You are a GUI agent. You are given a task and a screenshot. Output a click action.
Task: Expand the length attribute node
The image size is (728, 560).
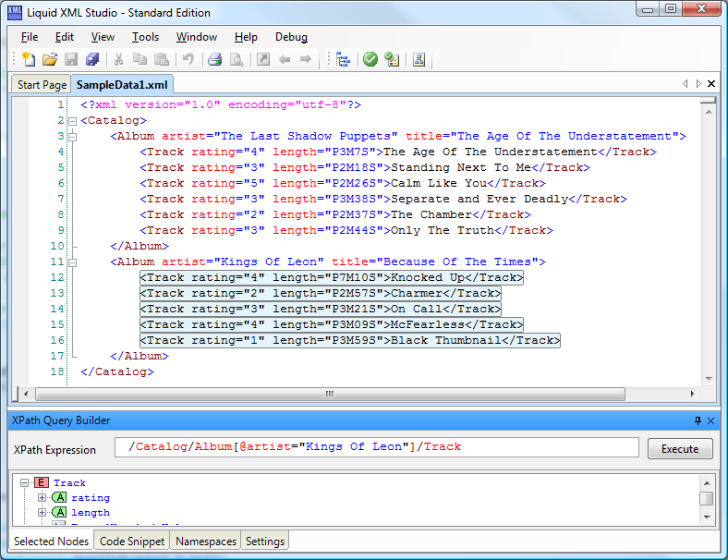click(42, 513)
